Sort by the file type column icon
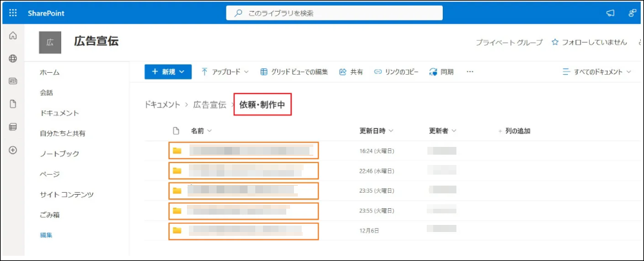Screen dimensions: 644x261 tap(176, 131)
